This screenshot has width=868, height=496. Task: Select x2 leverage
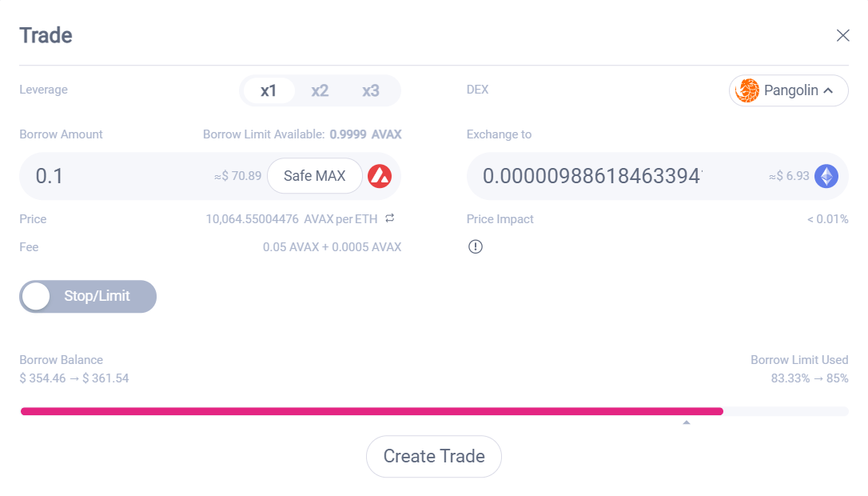pyautogui.click(x=320, y=90)
